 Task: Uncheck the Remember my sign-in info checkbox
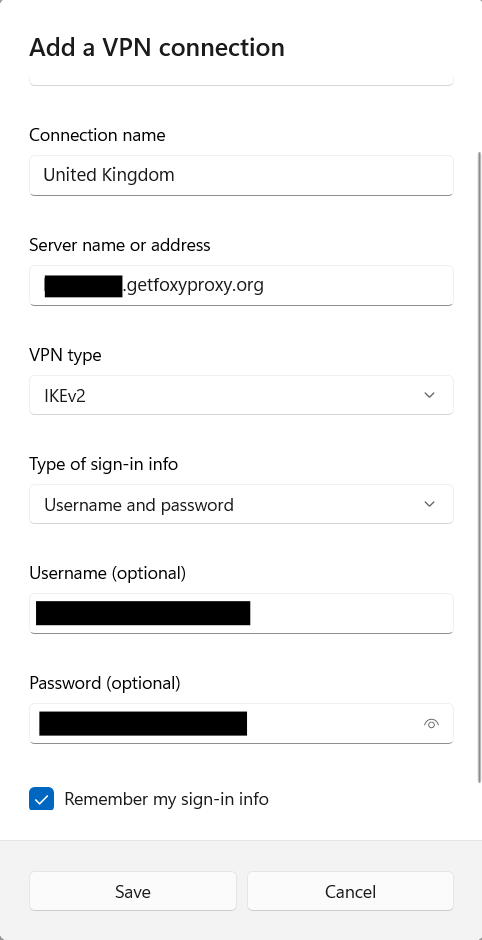(41, 799)
